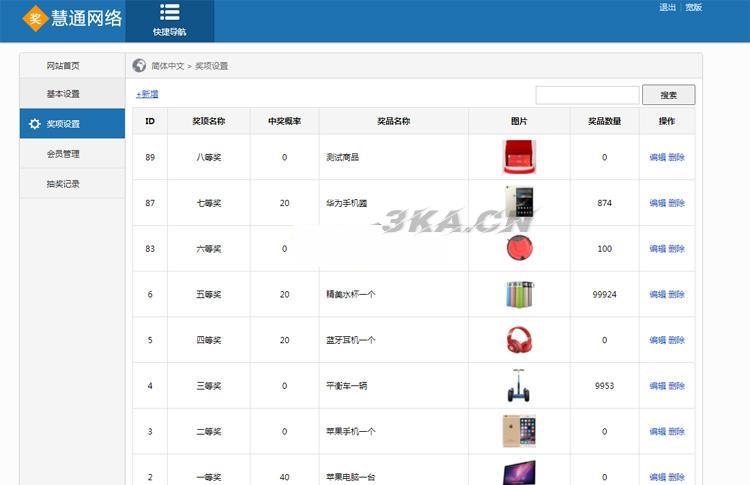
Task: Select 会员管理 in the sidebar
Action: click(x=63, y=154)
